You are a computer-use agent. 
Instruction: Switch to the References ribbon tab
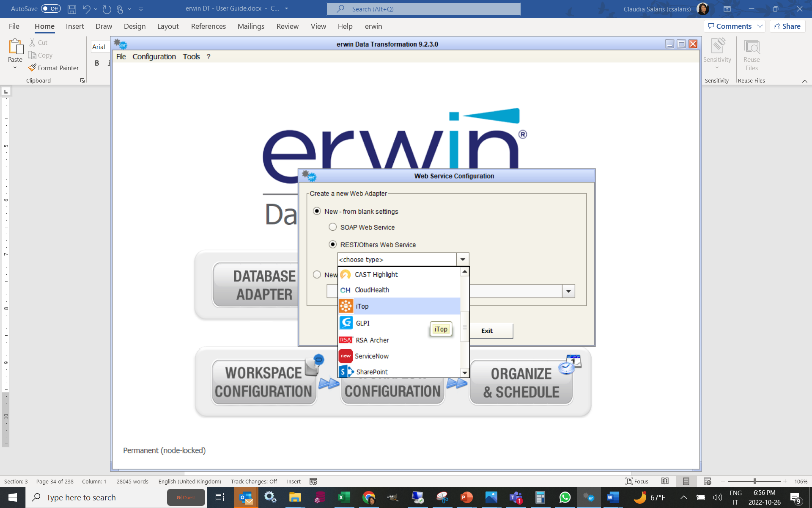[x=208, y=26]
